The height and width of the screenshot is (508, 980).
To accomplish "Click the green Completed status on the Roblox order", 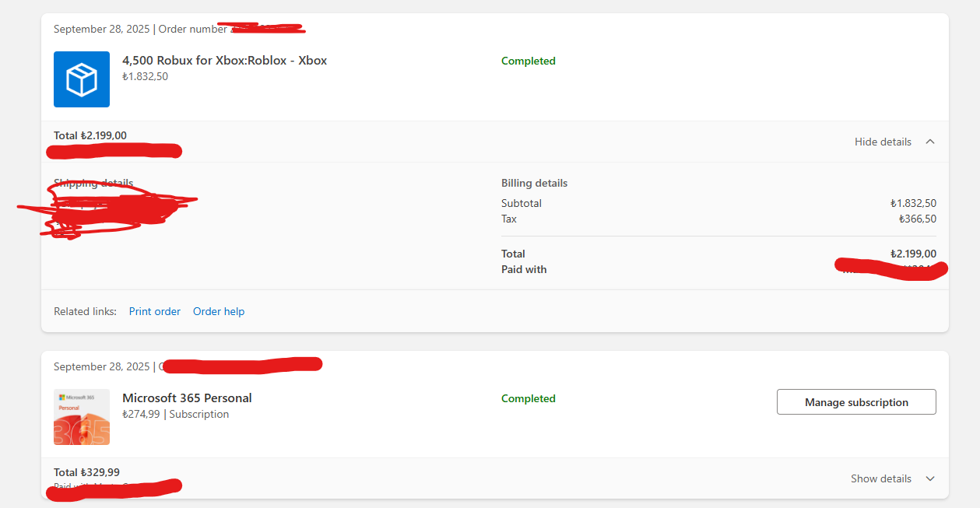I will (528, 60).
